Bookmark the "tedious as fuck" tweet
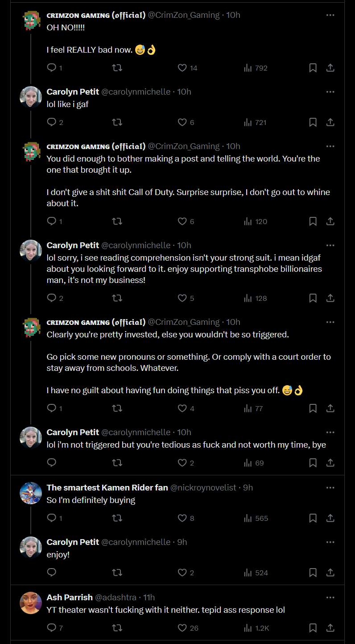 click(313, 463)
